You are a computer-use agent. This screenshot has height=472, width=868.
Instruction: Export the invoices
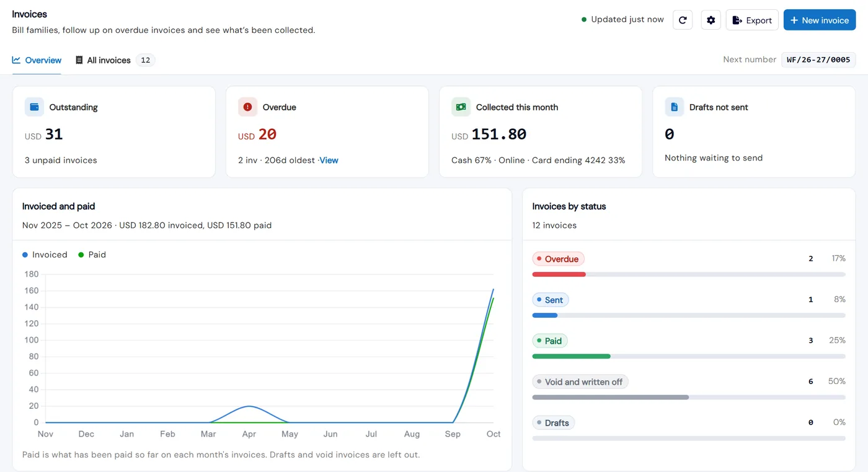tap(752, 20)
